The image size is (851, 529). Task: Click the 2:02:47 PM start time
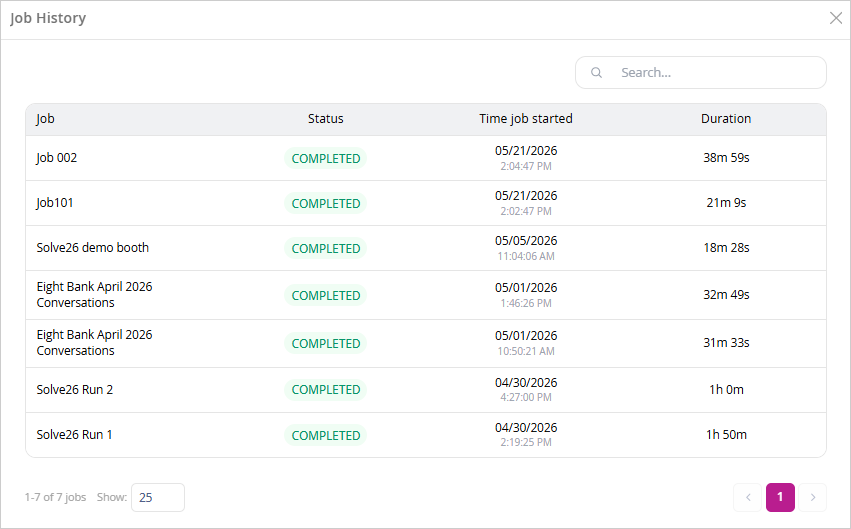click(526, 212)
